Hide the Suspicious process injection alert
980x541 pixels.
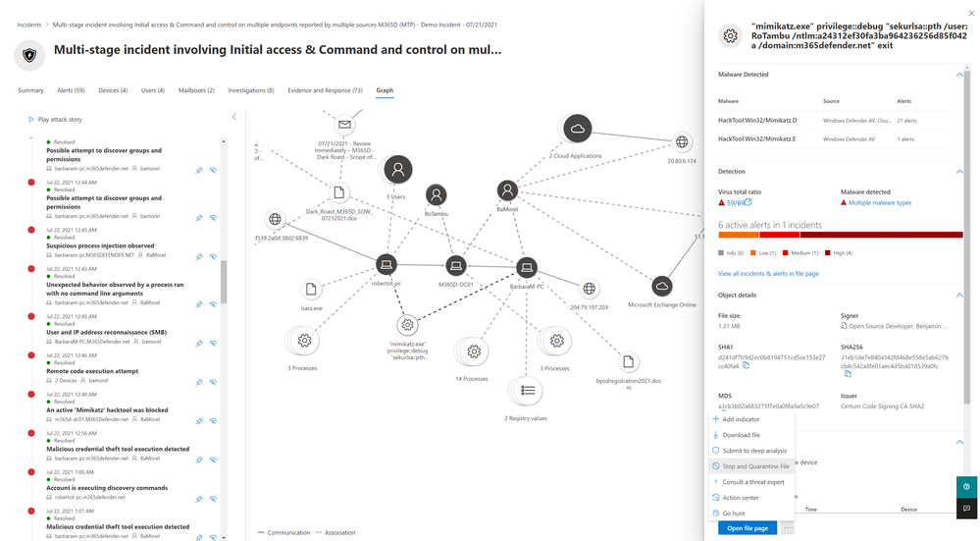(x=213, y=257)
